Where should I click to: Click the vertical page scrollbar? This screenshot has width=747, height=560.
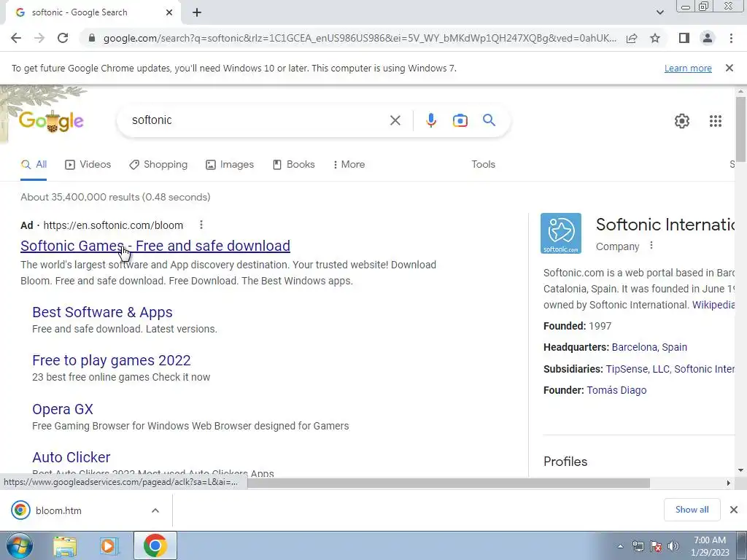tap(740, 129)
